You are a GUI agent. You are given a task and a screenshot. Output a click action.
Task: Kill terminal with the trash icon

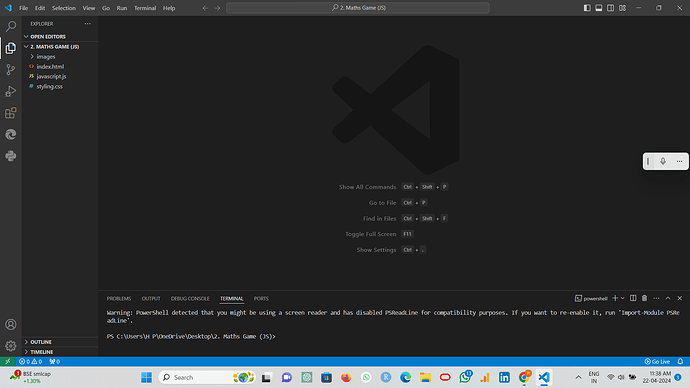coord(644,298)
